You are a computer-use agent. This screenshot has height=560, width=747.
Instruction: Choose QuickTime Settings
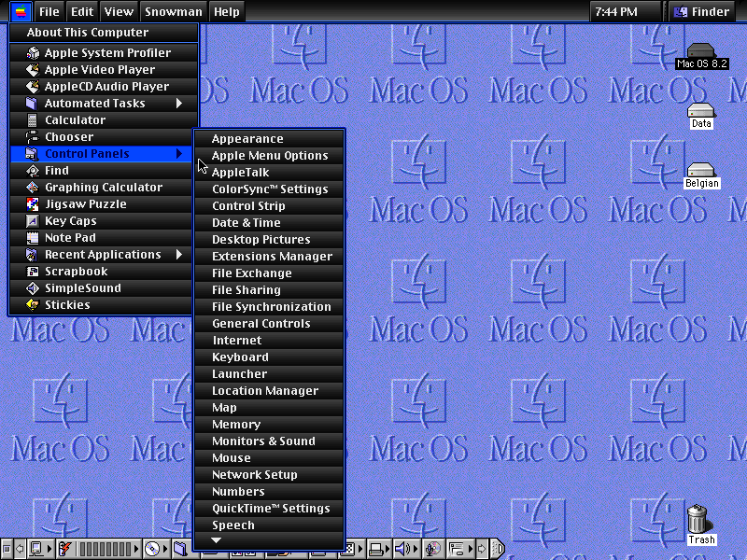pyautogui.click(x=269, y=509)
